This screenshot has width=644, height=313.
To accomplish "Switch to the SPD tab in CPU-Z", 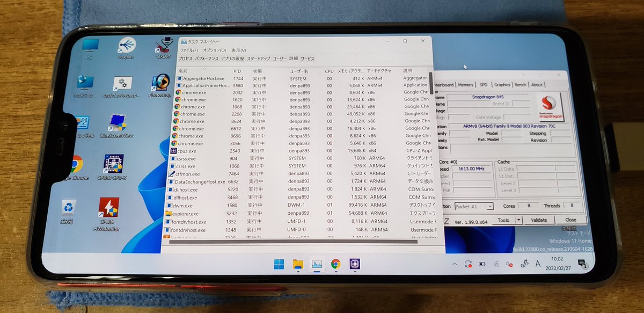I will pos(484,85).
